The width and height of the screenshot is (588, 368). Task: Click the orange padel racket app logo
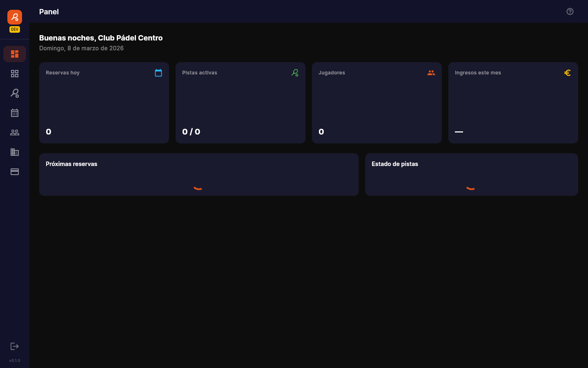click(15, 17)
